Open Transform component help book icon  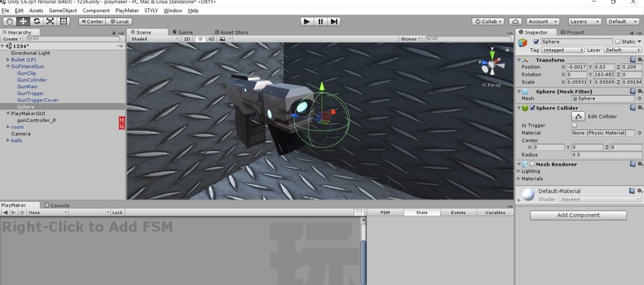(x=632, y=60)
